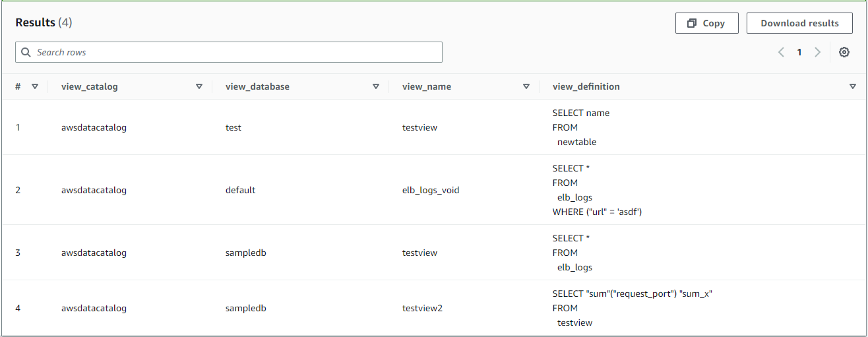Go to next results page arrow

[x=817, y=52]
